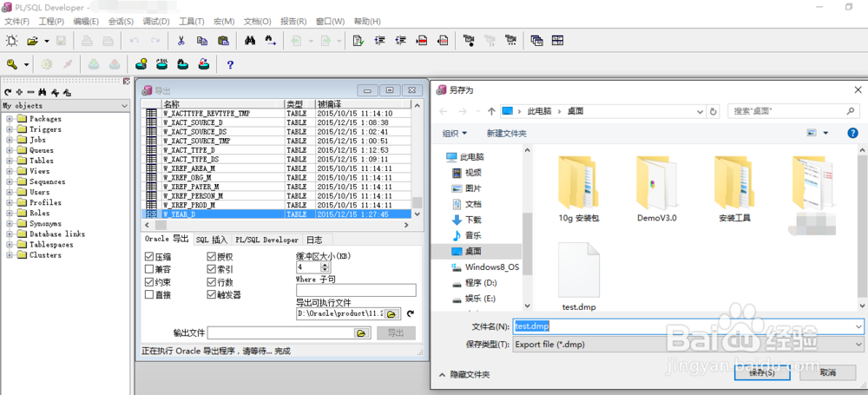
Task: Open the 报告(R) menu
Action: click(x=293, y=21)
